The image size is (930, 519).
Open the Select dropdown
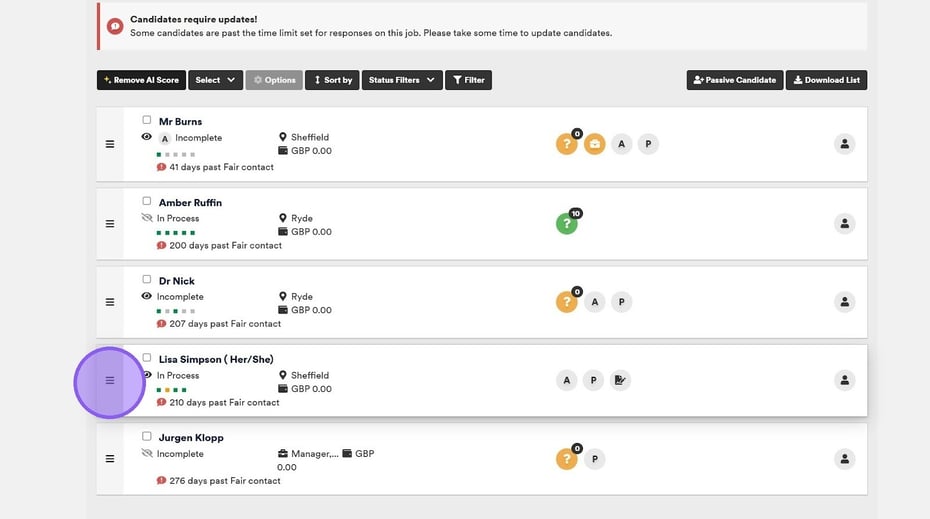[215, 80]
